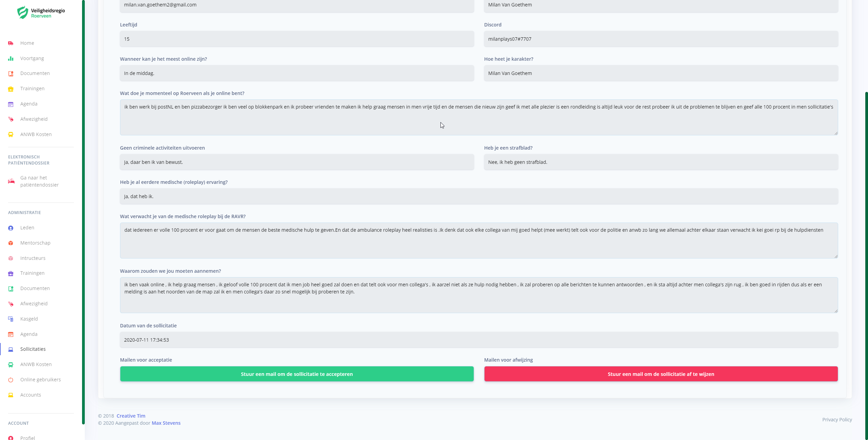The height and width of the screenshot is (440, 868).
Task: Click the Veiligheidsregio Roerveen logo
Action: (41, 13)
